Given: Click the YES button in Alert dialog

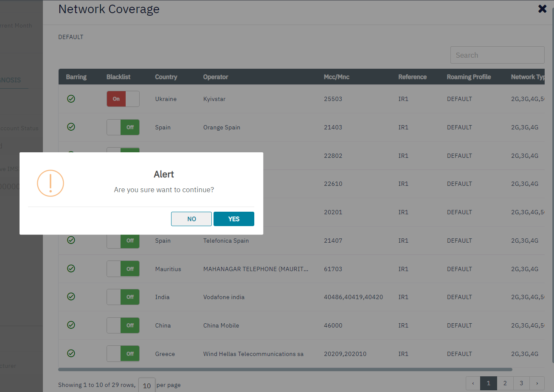Looking at the screenshot, I should coord(233,219).
